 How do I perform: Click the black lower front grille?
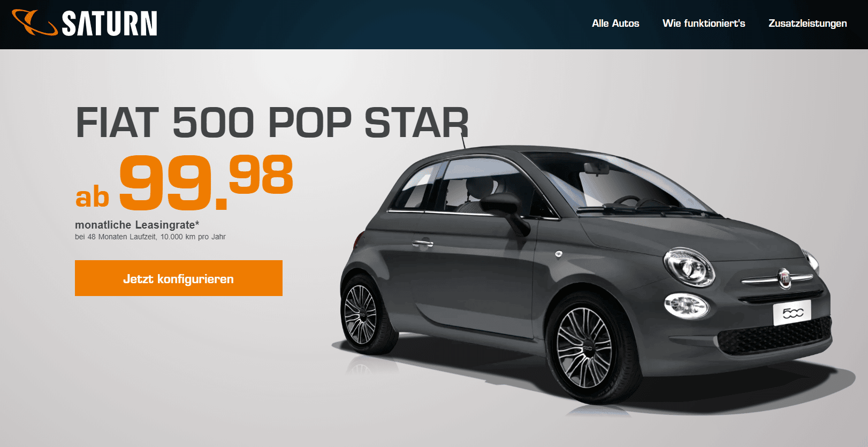click(x=775, y=336)
